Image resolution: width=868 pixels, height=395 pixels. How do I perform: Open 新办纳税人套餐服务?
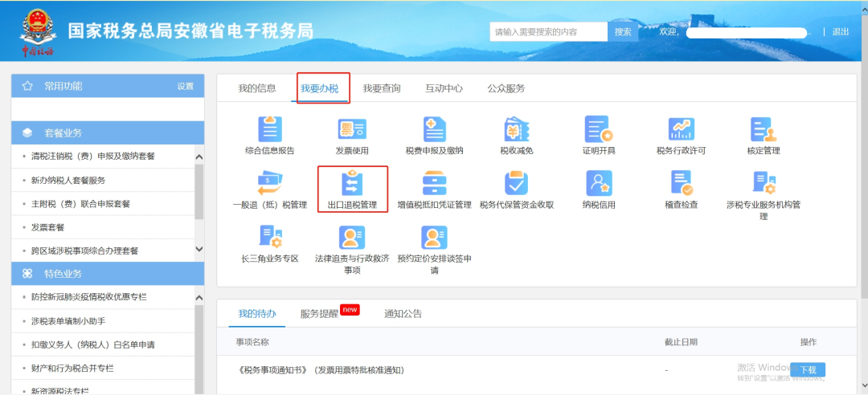point(68,181)
